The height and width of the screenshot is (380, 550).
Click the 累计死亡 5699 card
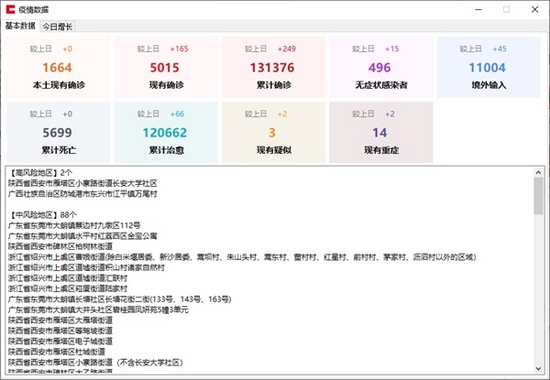coord(59,132)
